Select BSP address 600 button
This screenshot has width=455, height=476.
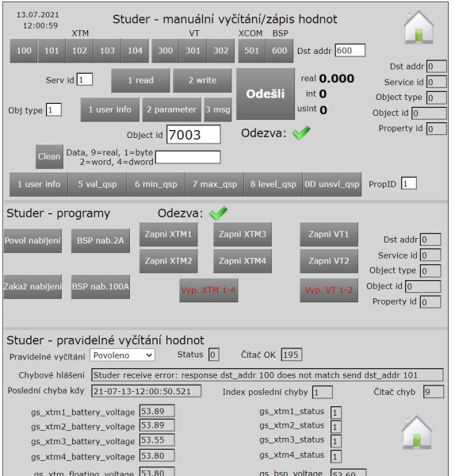pos(279,51)
